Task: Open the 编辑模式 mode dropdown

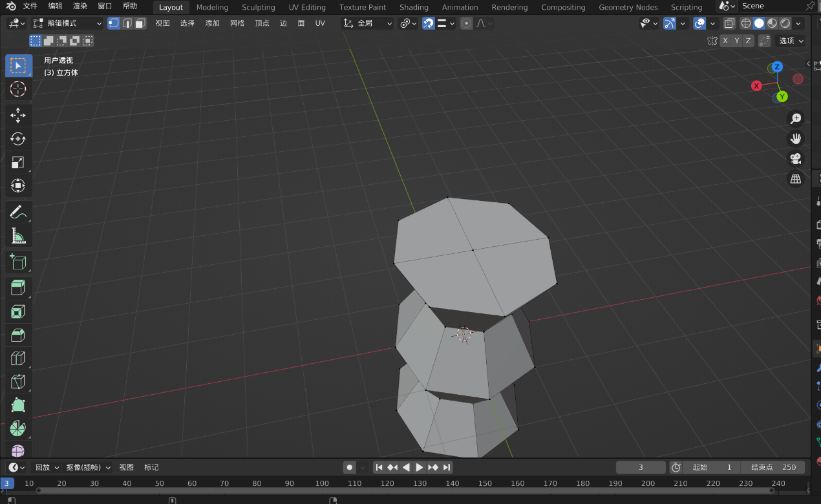Action: pos(68,23)
